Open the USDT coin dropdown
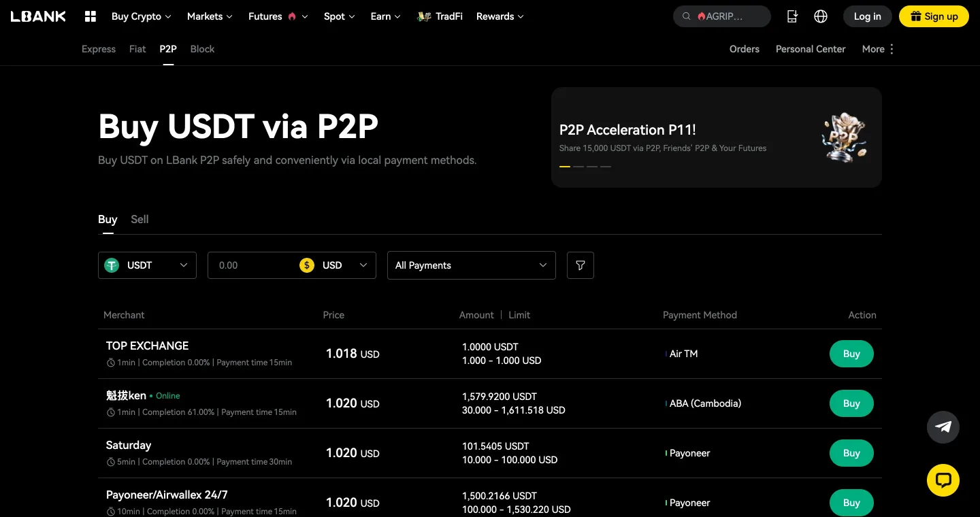 [147, 265]
